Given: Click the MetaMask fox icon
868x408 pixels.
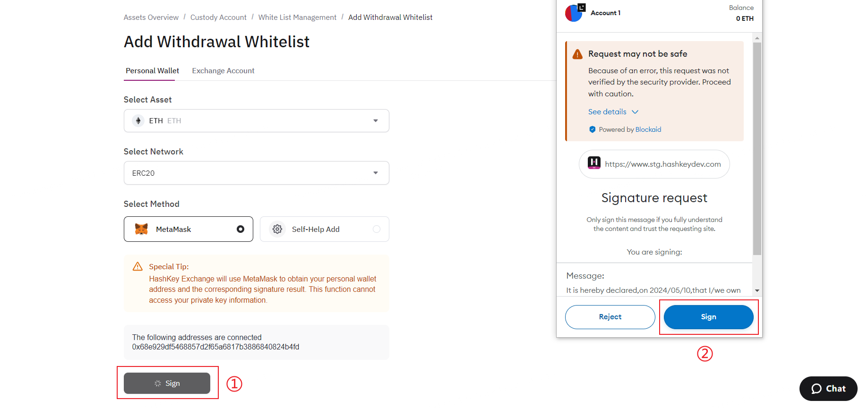Looking at the screenshot, I should [141, 229].
